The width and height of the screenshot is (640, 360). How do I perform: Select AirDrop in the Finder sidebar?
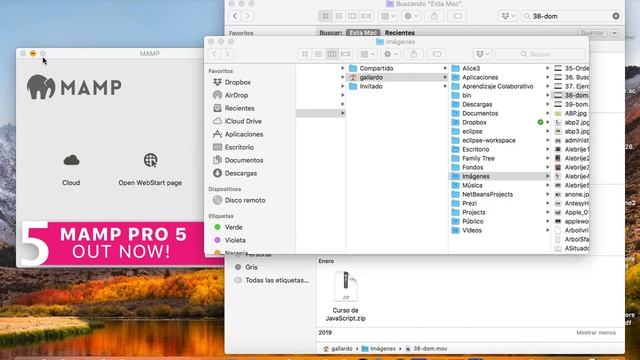click(x=236, y=95)
